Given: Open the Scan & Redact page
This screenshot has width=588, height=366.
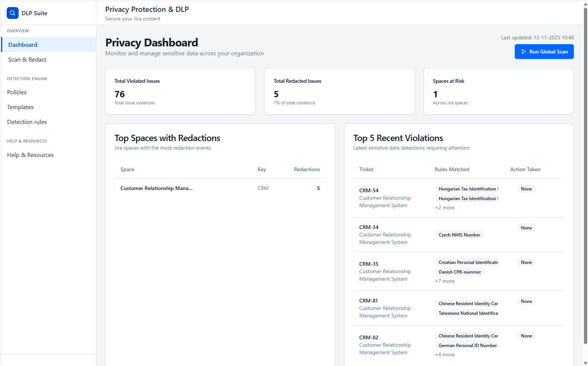Looking at the screenshot, I should [27, 59].
